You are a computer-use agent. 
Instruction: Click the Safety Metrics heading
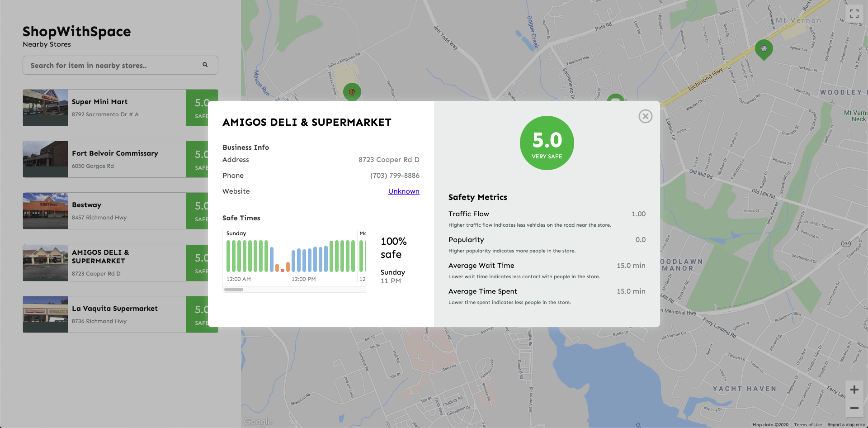click(x=478, y=197)
